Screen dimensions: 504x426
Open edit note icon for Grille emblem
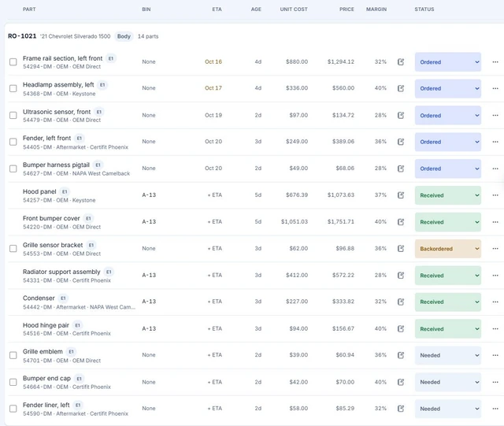coord(401,355)
